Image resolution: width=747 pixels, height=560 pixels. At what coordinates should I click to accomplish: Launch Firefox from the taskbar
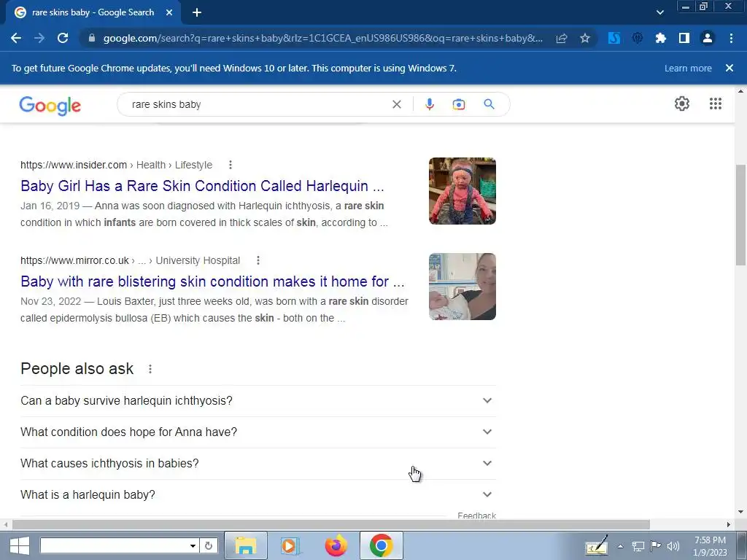pyautogui.click(x=336, y=545)
